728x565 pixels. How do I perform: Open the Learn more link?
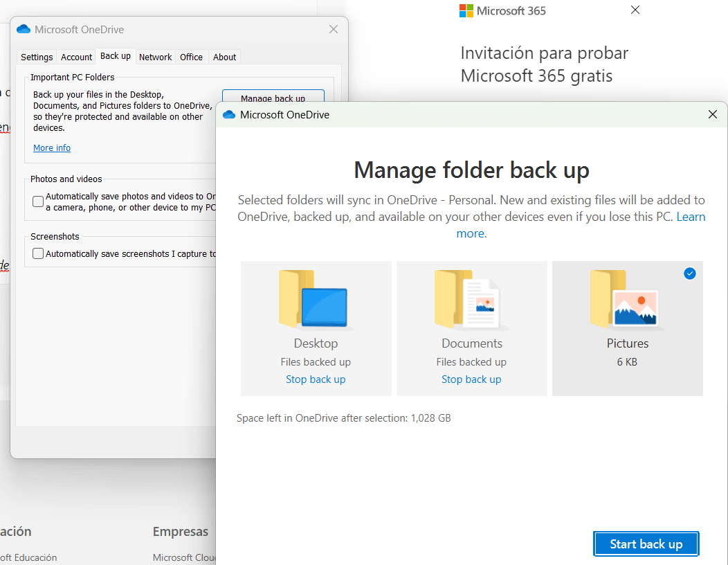click(691, 217)
